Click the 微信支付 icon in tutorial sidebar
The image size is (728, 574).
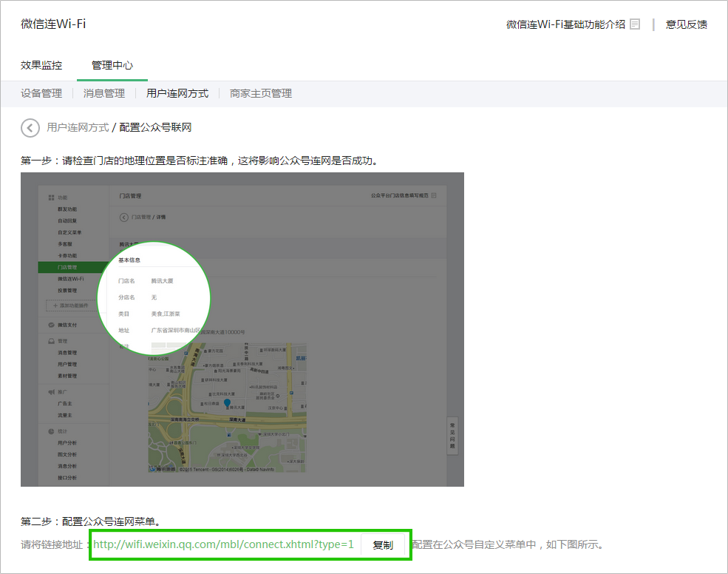[51, 325]
